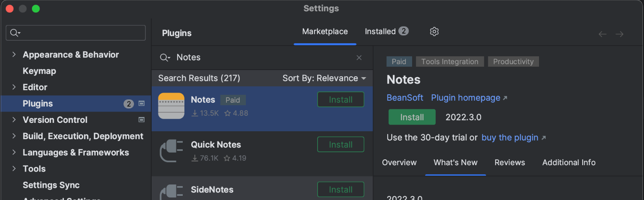The image size is (644, 200).
Task: Click the back navigation arrow
Action: click(x=602, y=34)
